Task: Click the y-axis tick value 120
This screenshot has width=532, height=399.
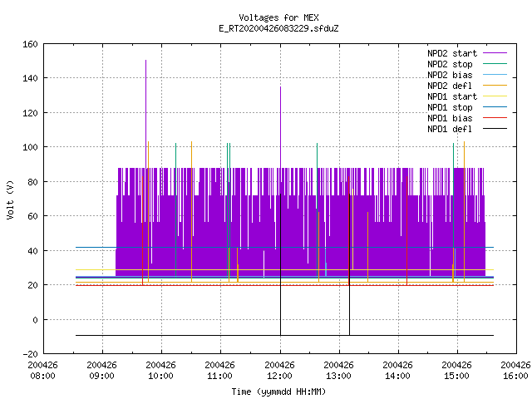Action: pyautogui.click(x=30, y=113)
